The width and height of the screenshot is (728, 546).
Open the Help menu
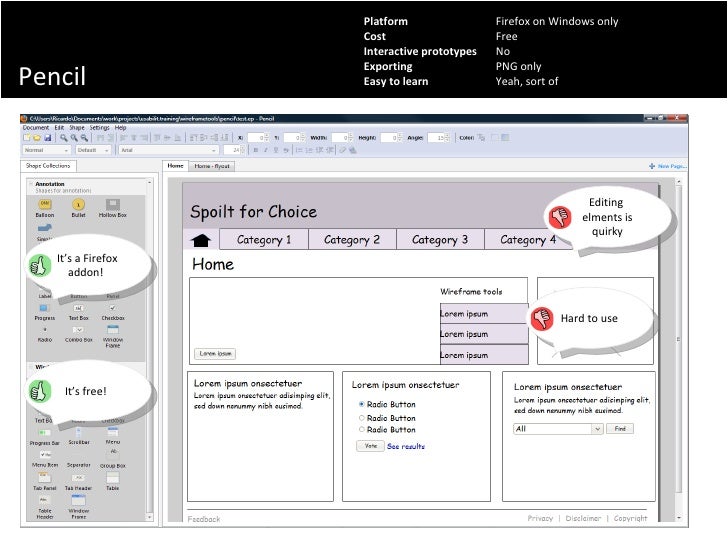tap(121, 127)
